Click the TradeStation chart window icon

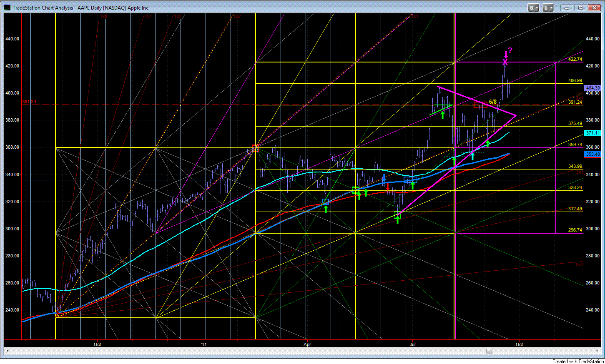7,7
